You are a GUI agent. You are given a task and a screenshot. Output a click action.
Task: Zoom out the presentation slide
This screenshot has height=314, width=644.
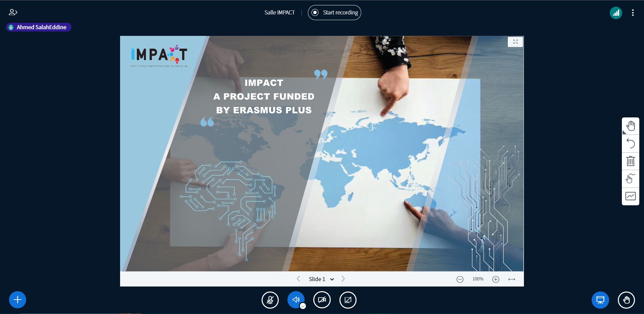point(460,279)
